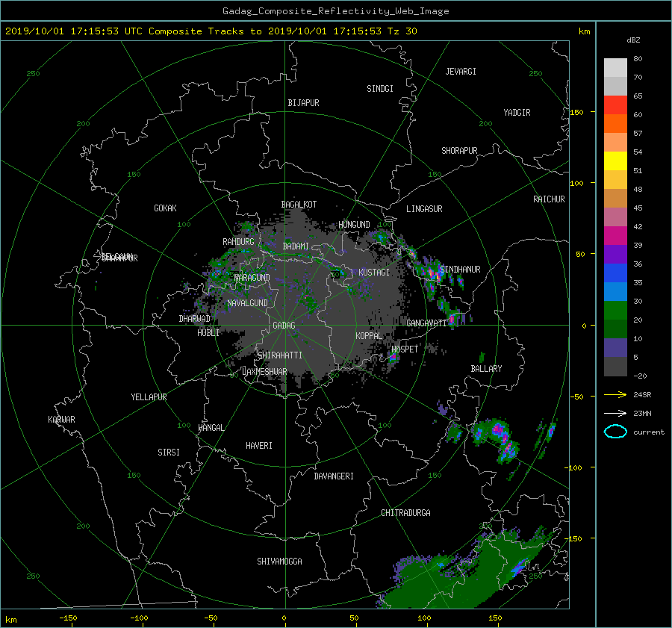Click the Gadag_Composite_Reflectivity_Web_Image title
672x628 pixels.
(335, 11)
